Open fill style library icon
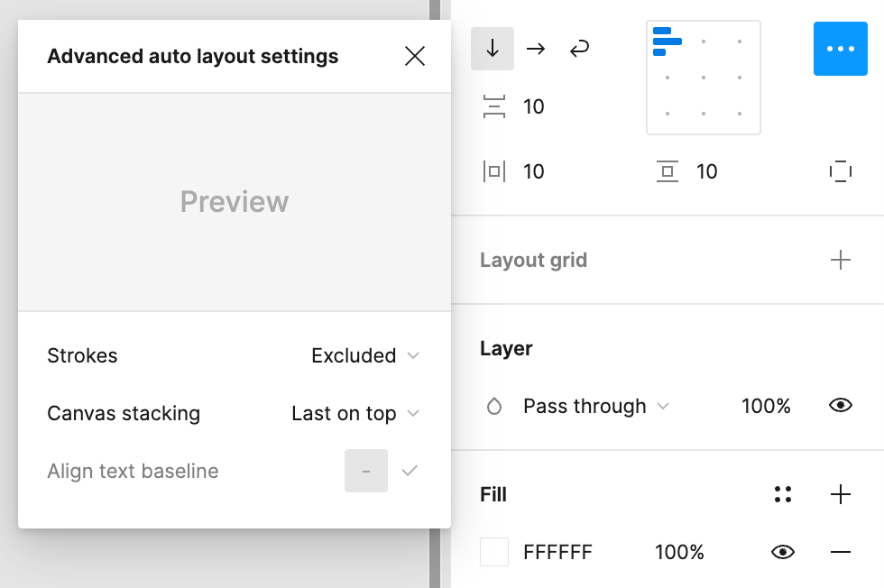Image resolution: width=884 pixels, height=588 pixels. click(783, 494)
